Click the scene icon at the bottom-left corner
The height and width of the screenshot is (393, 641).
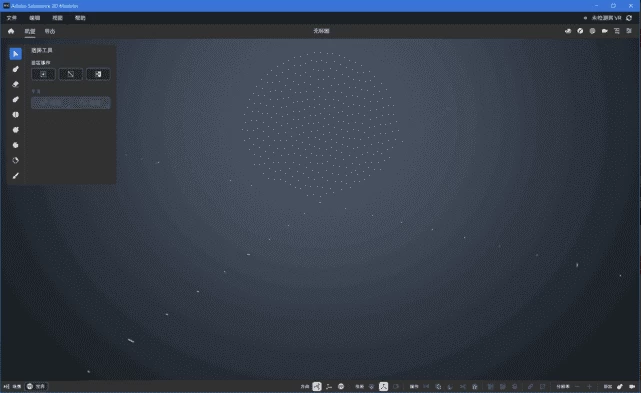[7, 386]
